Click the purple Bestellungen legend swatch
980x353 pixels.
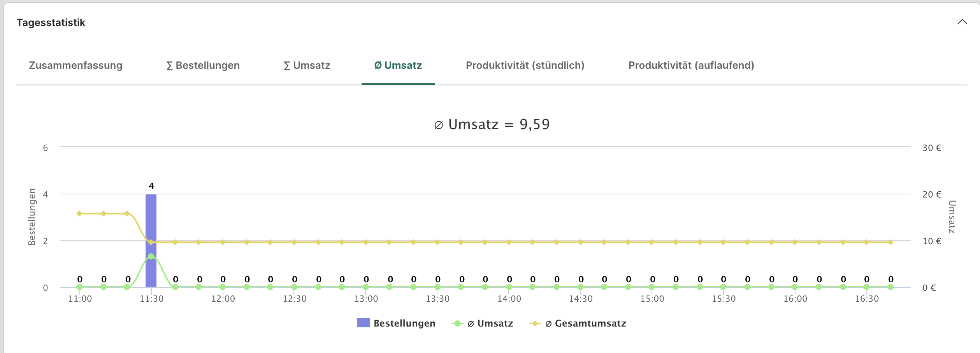363,323
